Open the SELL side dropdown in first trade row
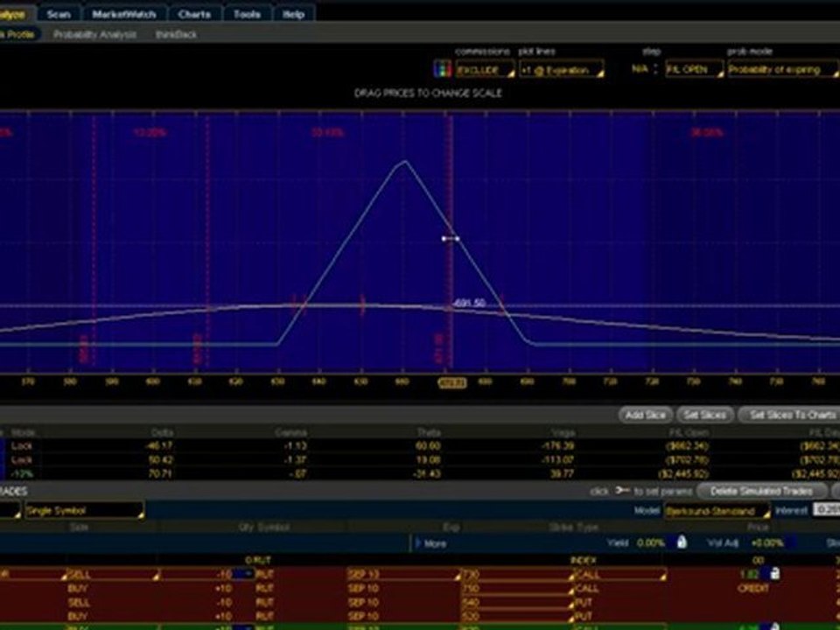This screenshot has width=840, height=630. [113, 574]
